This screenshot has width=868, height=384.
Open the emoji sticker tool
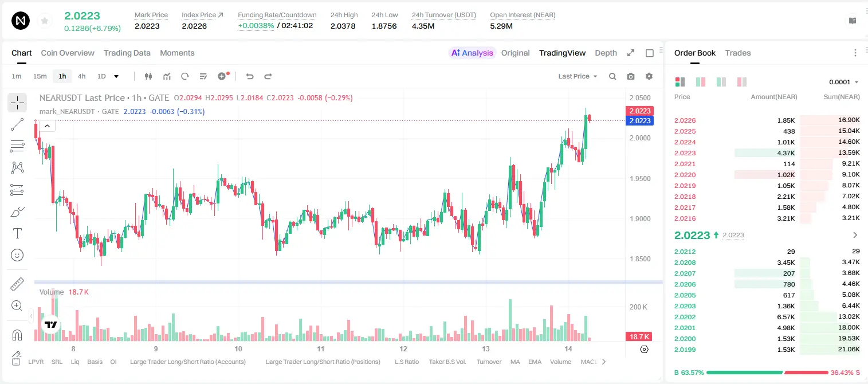(17, 255)
